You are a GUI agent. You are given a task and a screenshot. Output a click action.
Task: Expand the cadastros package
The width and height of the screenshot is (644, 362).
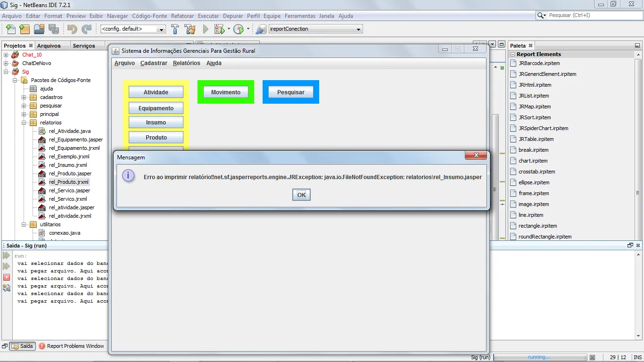pos(24,97)
